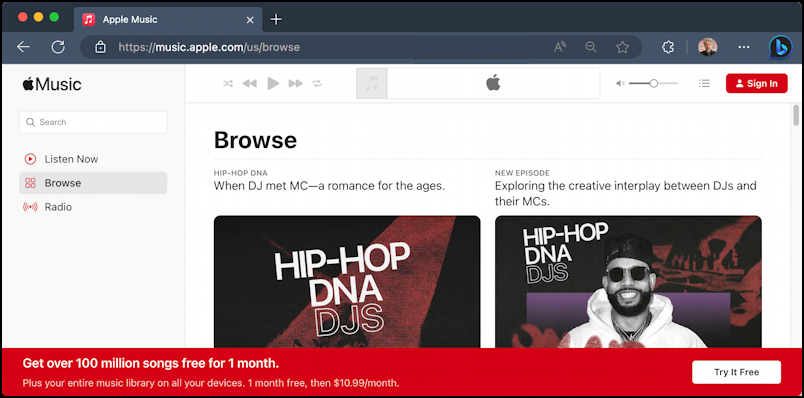Open the playing next queue list
Viewport: 804px width, 398px height.
coord(704,83)
